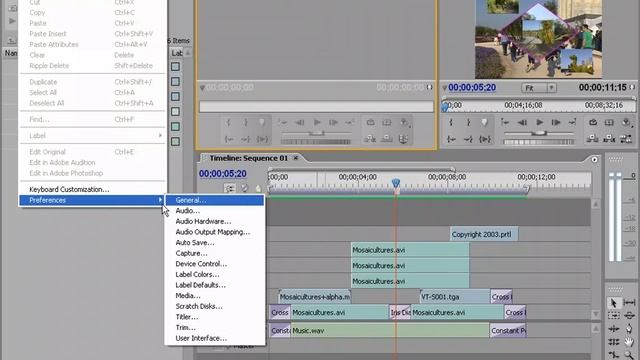This screenshot has height=360, width=640.
Task: Click the Timeline playhead marker
Action: 396,183
